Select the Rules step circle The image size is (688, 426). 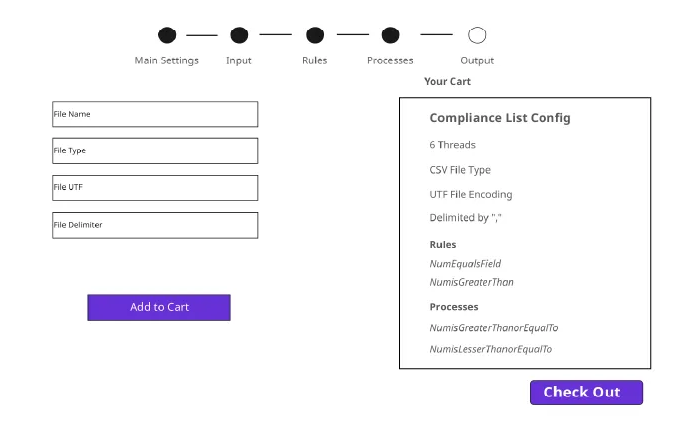pos(315,36)
